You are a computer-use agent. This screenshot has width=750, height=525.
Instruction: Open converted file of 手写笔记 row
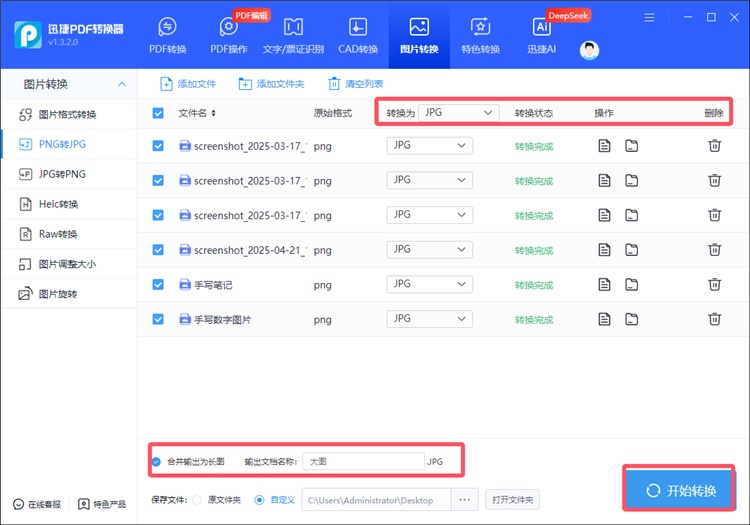click(605, 284)
